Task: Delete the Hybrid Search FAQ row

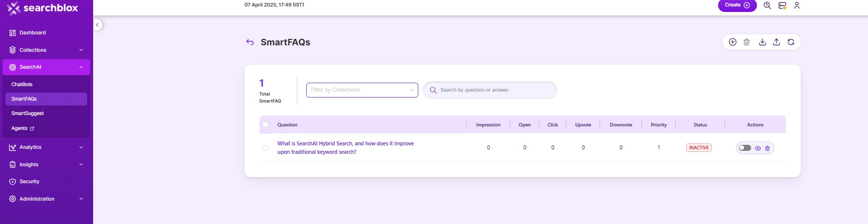Action: click(767, 148)
